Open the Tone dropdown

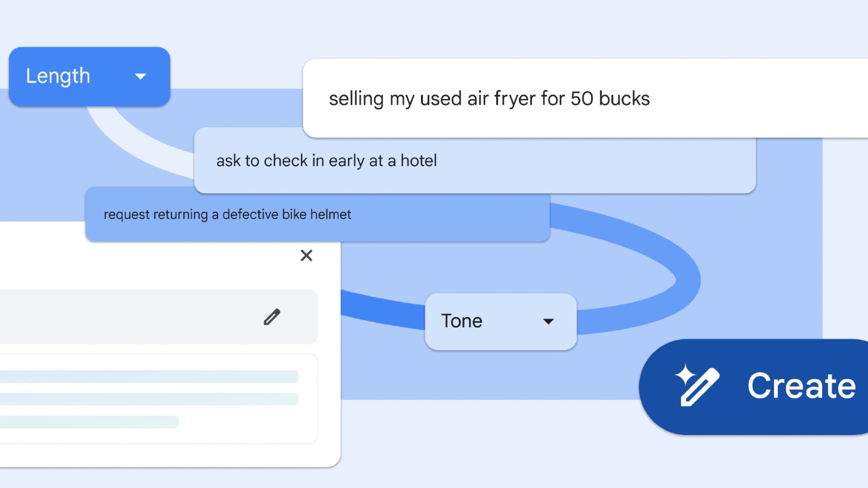click(500, 321)
